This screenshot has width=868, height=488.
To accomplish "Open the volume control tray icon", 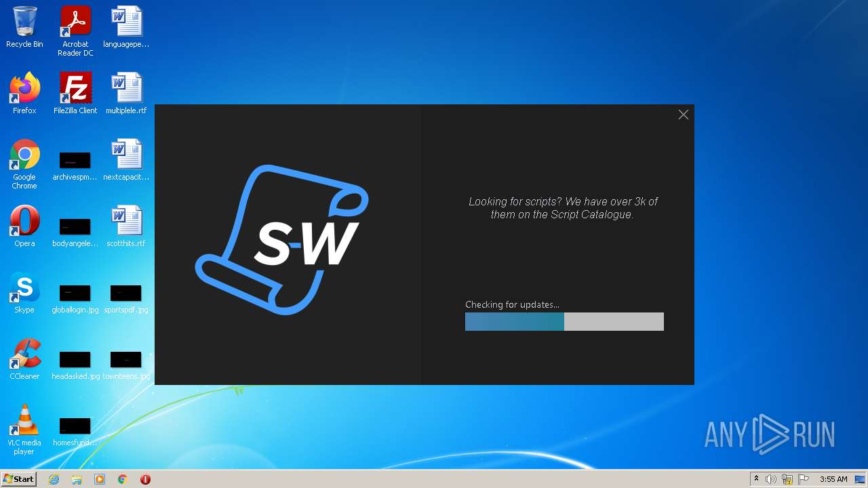I will pos(771,479).
